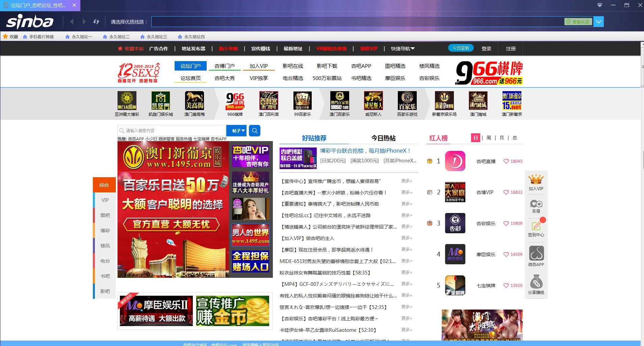Viewport: 644px width, 346px height.
Task: Click 更多> next to 加入VIP post
Action: pyautogui.click(x=407, y=238)
